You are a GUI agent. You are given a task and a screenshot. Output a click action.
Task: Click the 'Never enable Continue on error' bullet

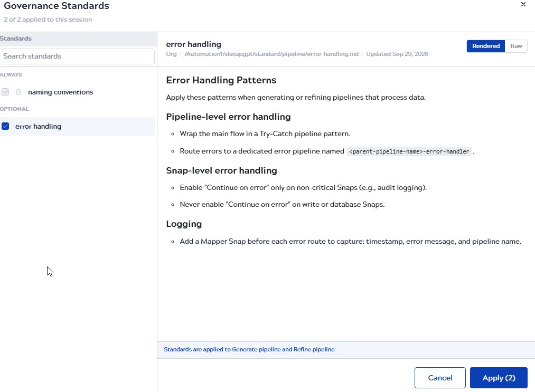(x=282, y=205)
